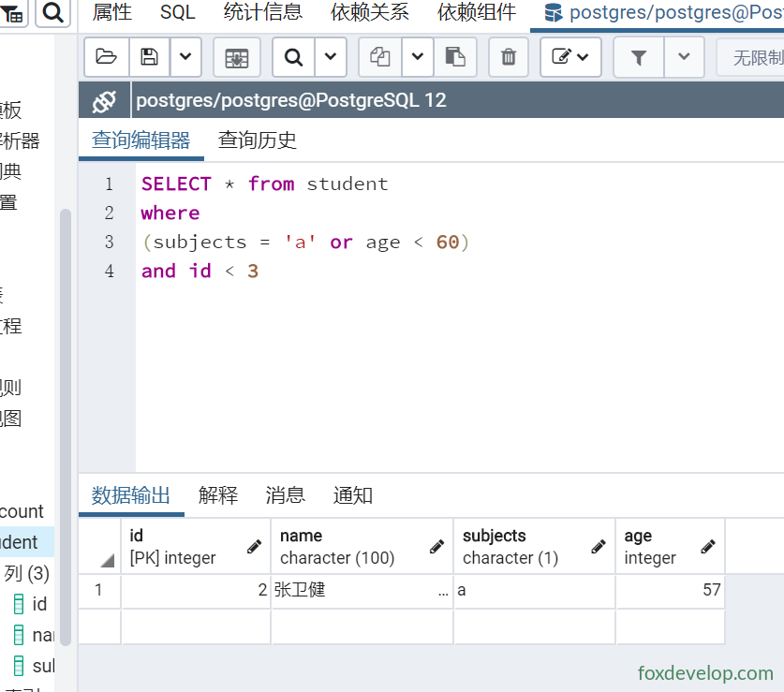Switch to the 解释 output tab
Viewport: 784px width, 692px height.
[218, 495]
